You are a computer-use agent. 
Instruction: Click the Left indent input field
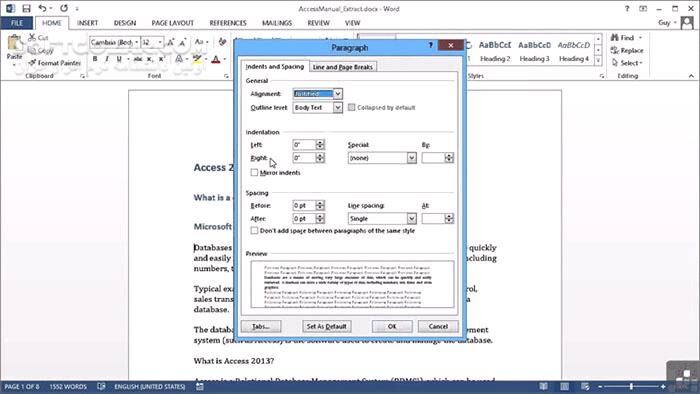coord(304,145)
